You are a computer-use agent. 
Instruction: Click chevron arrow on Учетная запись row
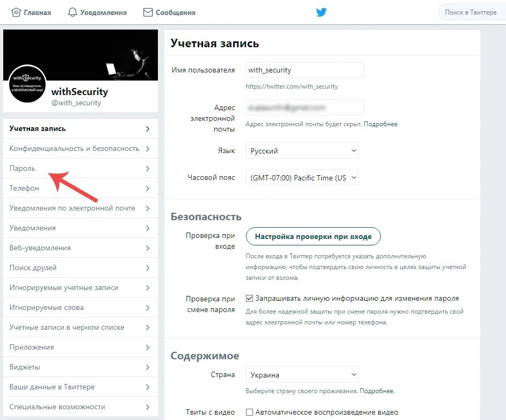(x=148, y=129)
